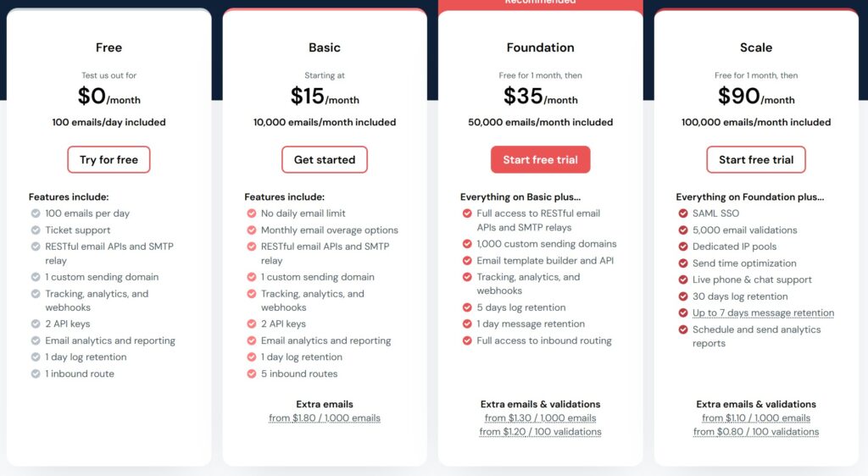Click the Scale plan Start free trial button
Image resolution: width=868 pixels, height=476 pixels.
pyautogui.click(x=756, y=160)
